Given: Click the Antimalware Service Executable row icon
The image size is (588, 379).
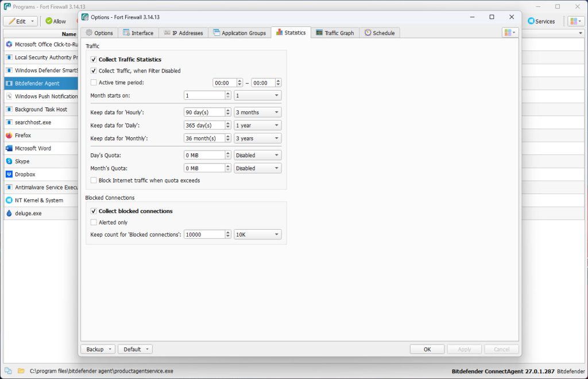Looking at the screenshot, I should coord(9,187).
